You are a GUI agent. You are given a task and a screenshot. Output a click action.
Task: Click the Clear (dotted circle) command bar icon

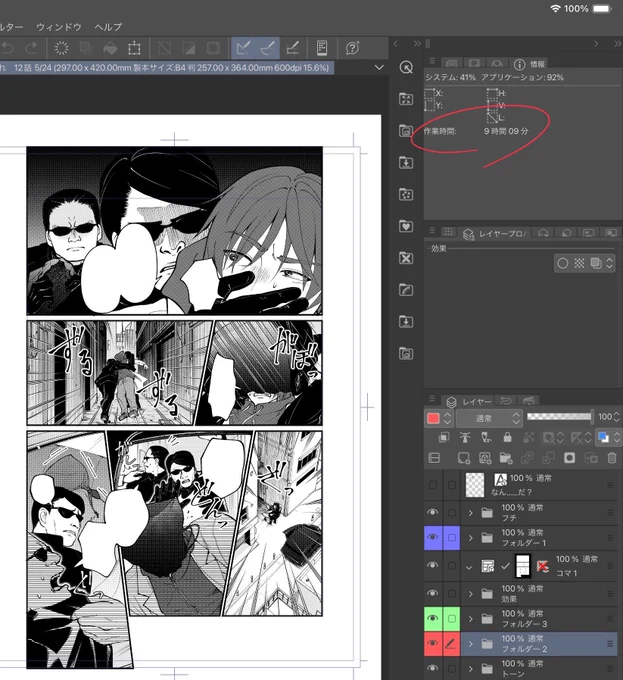pyautogui.click(x=62, y=48)
